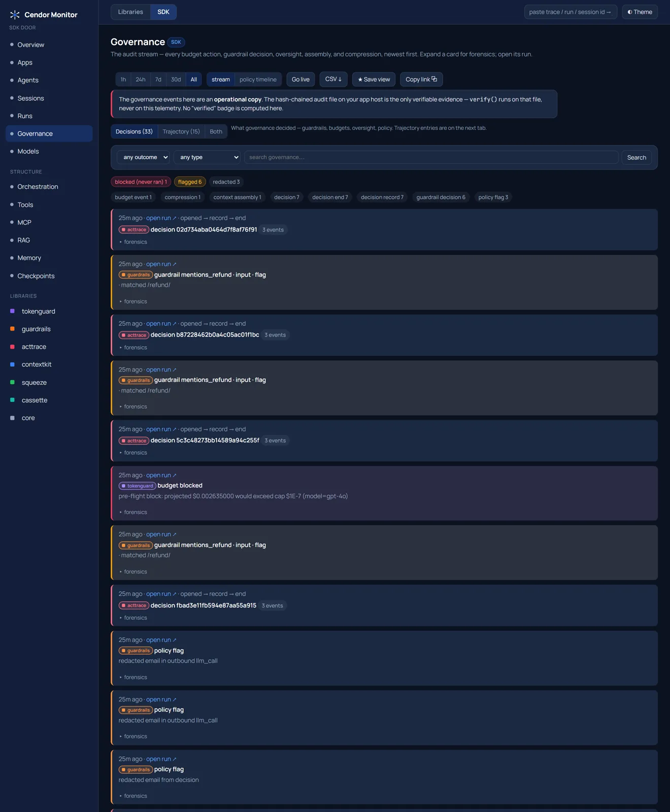The width and height of the screenshot is (670, 812).
Task: Expand forensics for decision 5c3c48273bb14589a94c255f
Action: point(133,453)
